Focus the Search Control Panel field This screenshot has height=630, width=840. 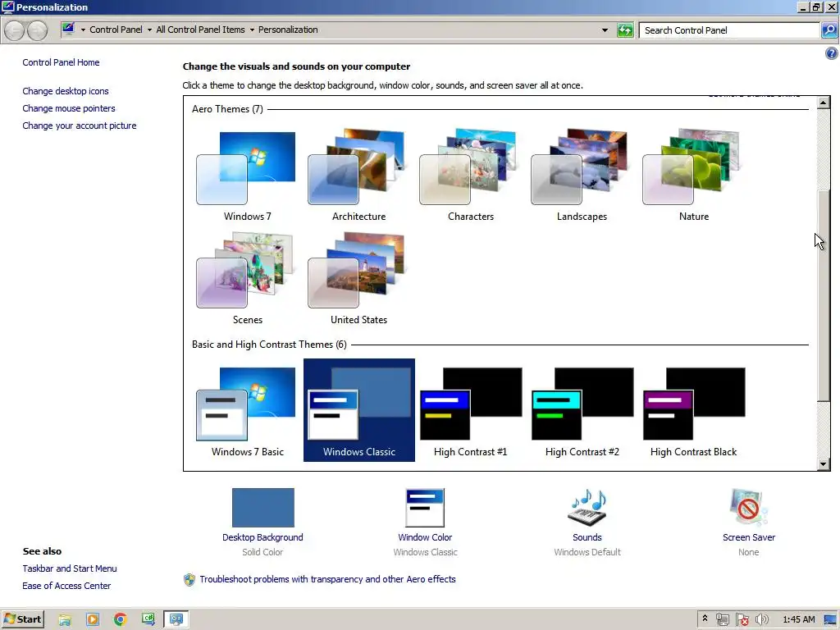click(729, 30)
